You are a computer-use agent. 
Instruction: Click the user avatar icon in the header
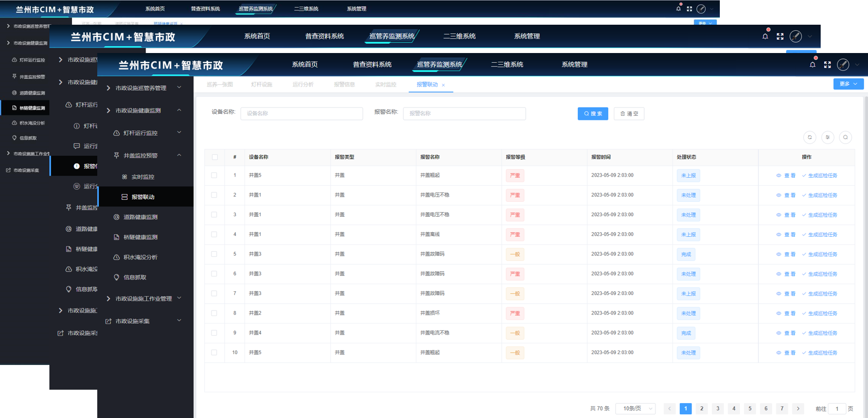(x=843, y=65)
